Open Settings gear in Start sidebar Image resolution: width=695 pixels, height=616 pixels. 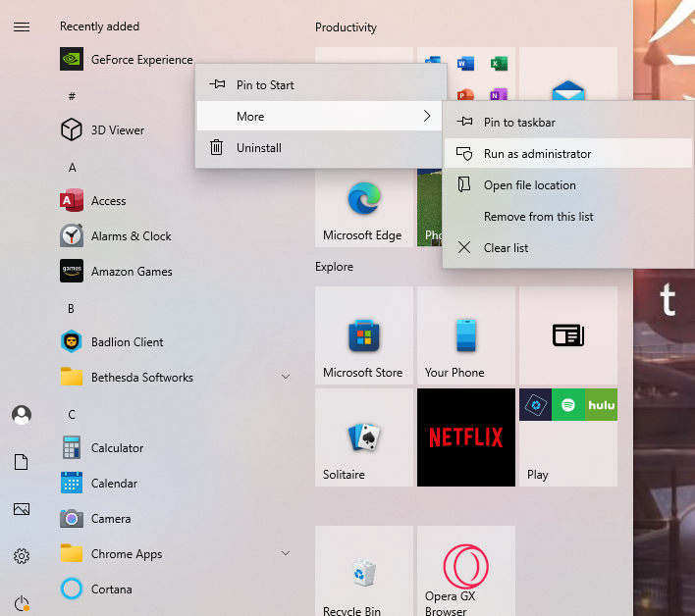(22, 556)
